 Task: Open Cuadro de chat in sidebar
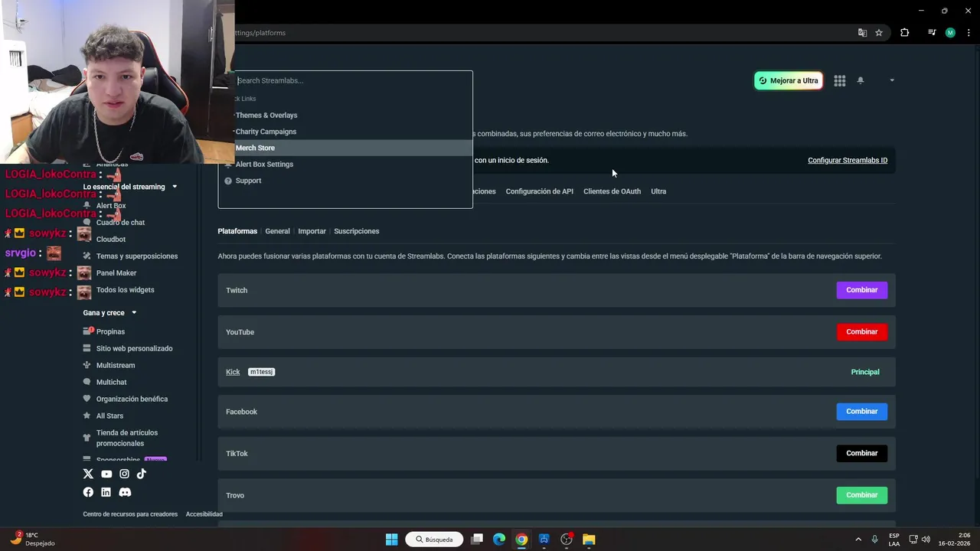(x=120, y=223)
